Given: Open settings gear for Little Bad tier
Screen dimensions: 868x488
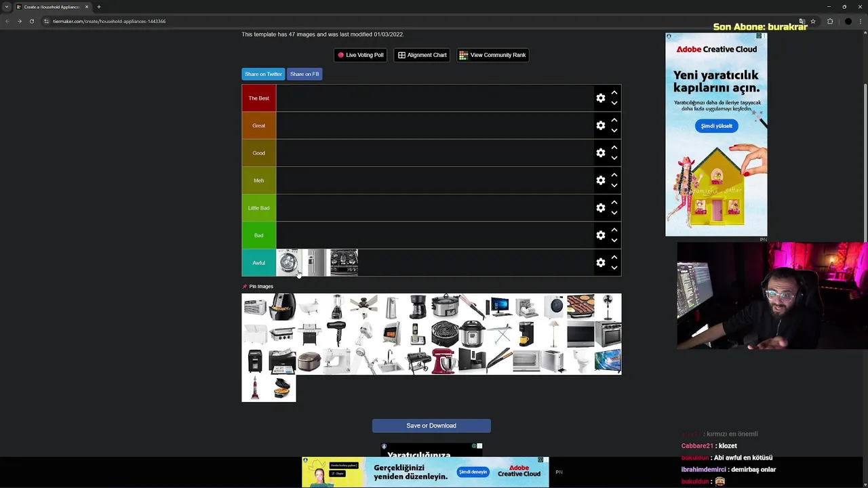Looking at the screenshot, I should click(x=600, y=208).
